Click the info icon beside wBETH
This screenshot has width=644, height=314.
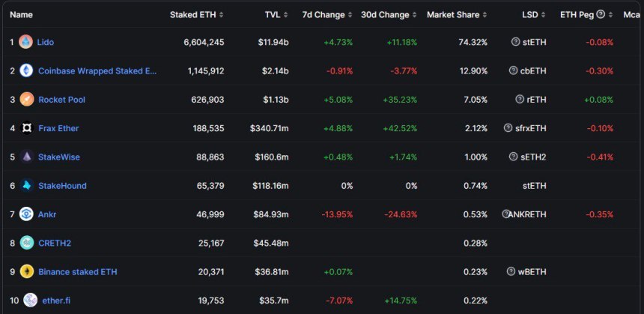[x=511, y=271]
